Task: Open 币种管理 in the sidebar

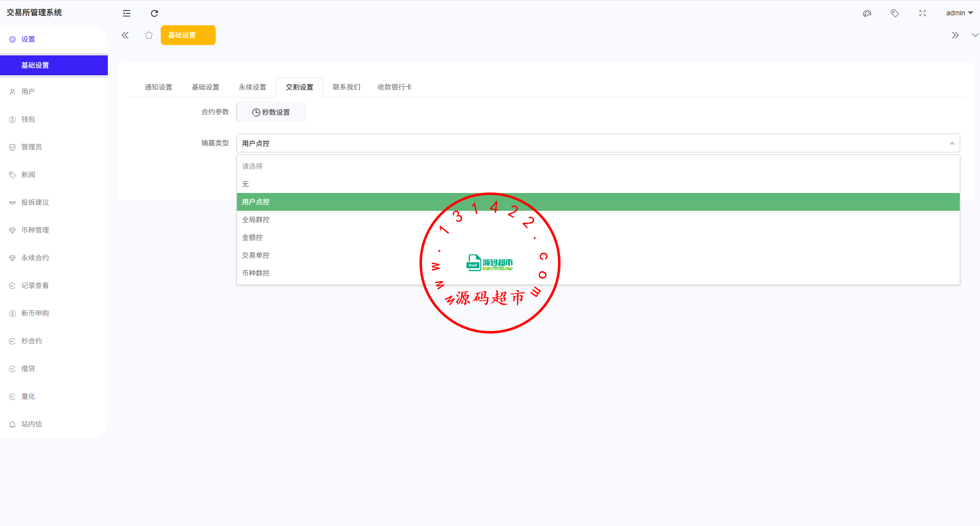Action: click(x=35, y=230)
